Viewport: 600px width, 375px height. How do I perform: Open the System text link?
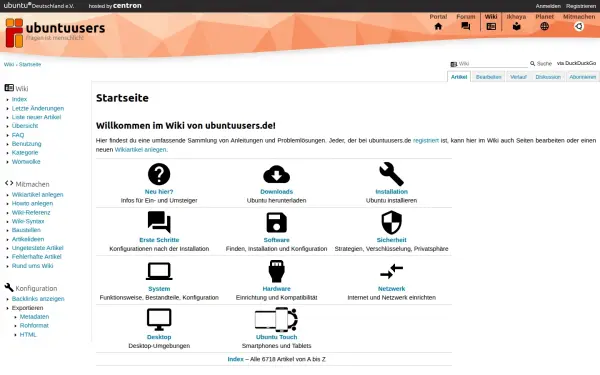click(159, 289)
